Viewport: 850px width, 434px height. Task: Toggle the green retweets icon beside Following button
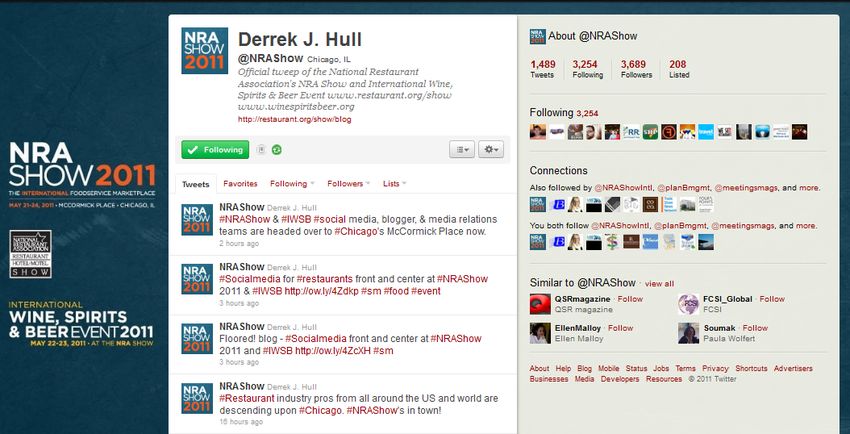276,150
